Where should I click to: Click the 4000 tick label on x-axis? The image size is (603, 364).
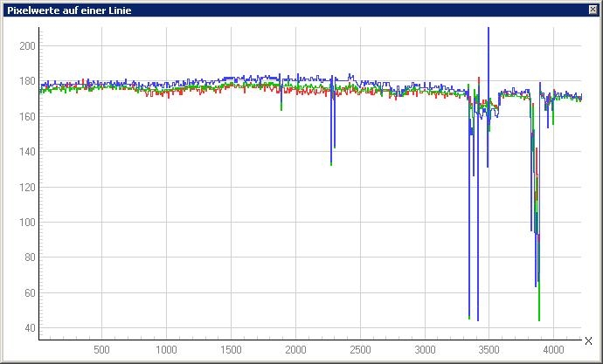tap(553, 350)
